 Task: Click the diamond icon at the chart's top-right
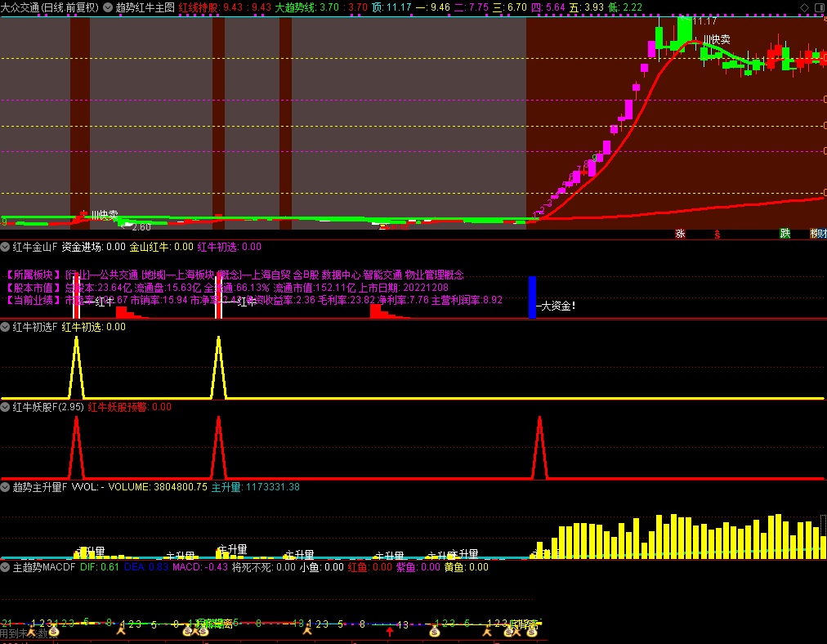tap(804, 7)
